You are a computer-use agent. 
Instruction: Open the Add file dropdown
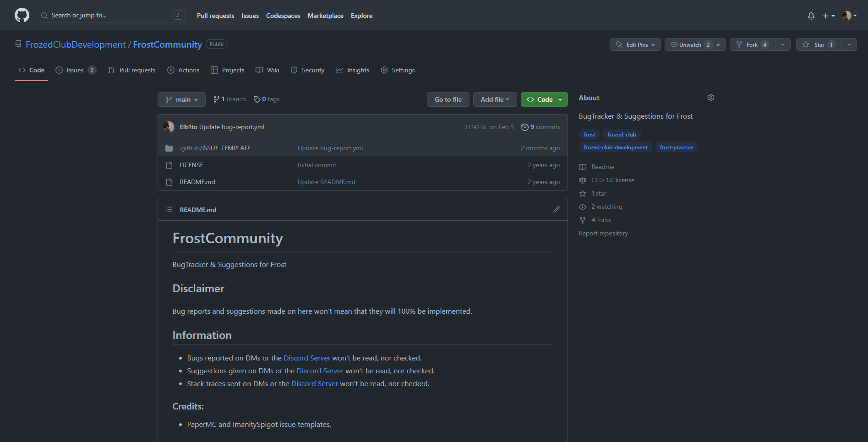[495, 99]
